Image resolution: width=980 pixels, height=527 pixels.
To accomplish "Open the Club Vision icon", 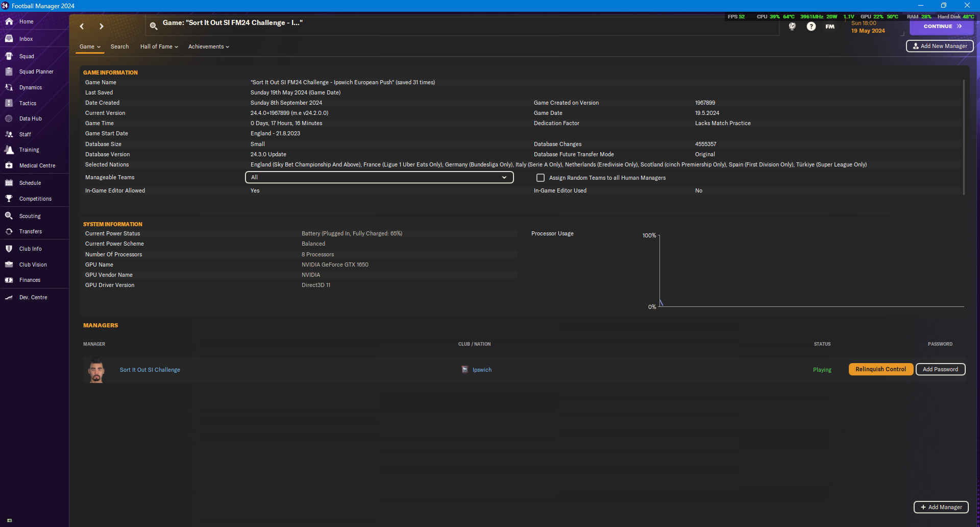I will [9, 265].
